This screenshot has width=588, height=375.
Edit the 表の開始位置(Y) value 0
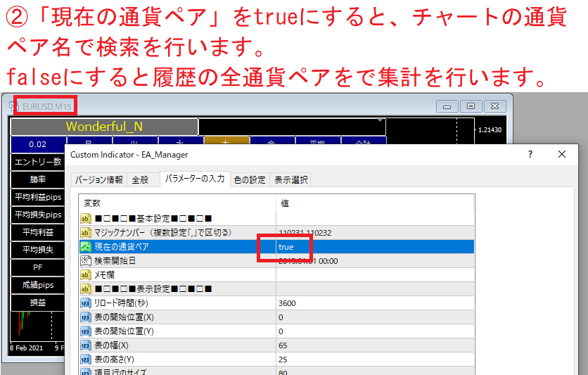point(375,331)
